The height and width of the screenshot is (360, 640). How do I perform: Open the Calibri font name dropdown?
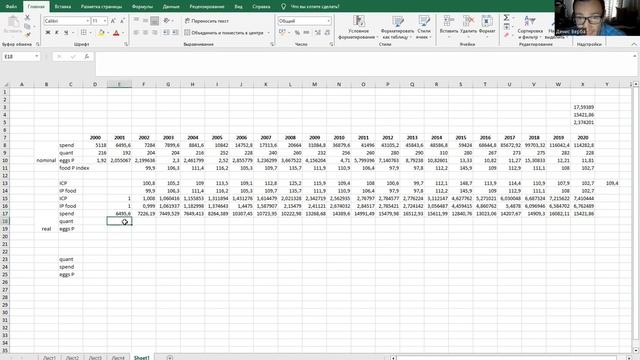pyautogui.click(x=87, y=21)
